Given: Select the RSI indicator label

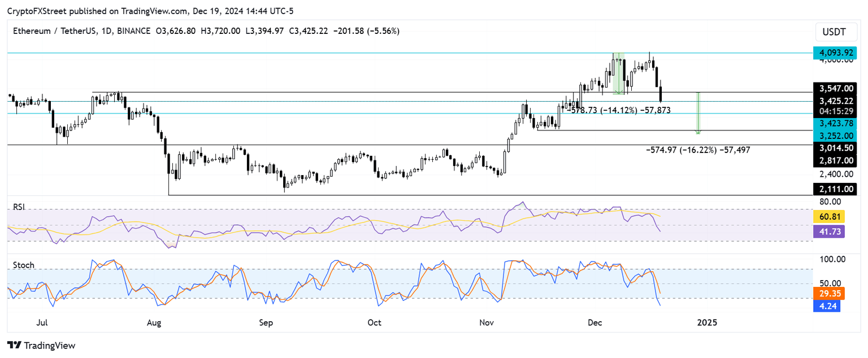Looking at the screenshot, I should 18,207.
